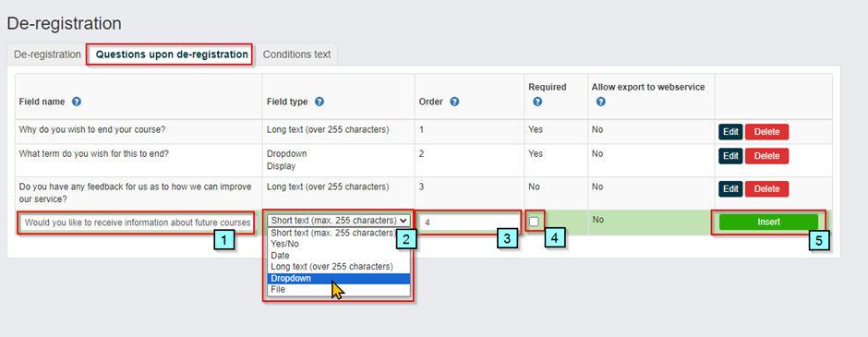
Task: Click the help icon beside Field type
Action: (x=319, y=102)
